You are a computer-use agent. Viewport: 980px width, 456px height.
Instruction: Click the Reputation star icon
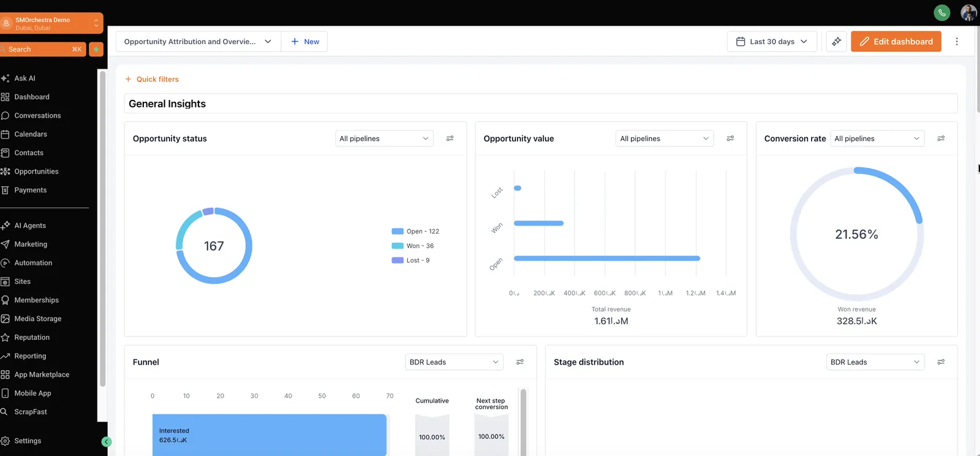click(5, 338)
